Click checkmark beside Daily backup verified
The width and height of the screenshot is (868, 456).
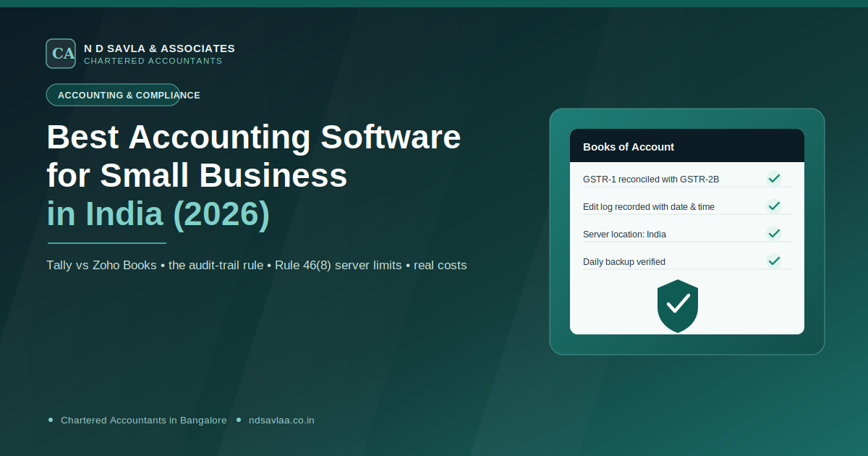774,261
